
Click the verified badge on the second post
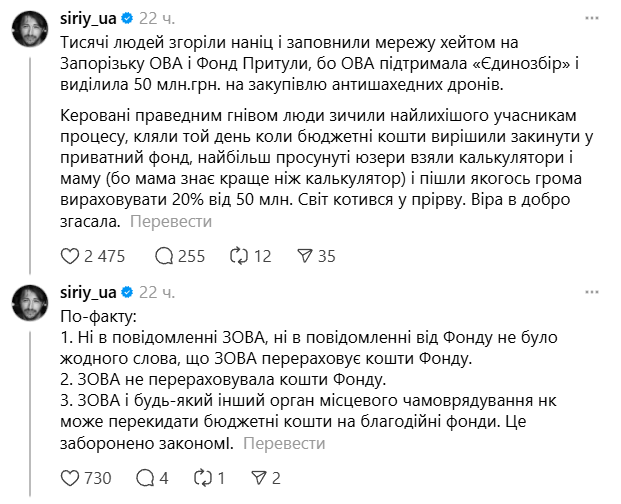tap(127, 292)
